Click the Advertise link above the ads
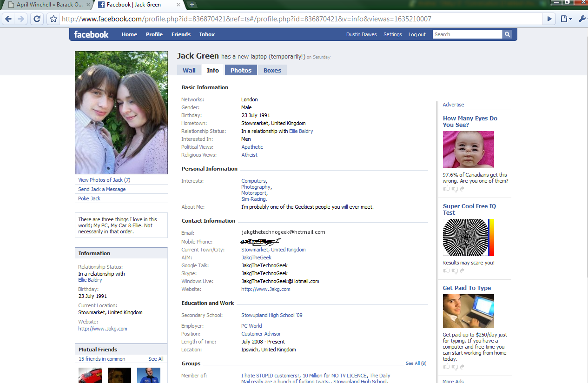Viewport: 588px width, 383px height. pos(453,105)
